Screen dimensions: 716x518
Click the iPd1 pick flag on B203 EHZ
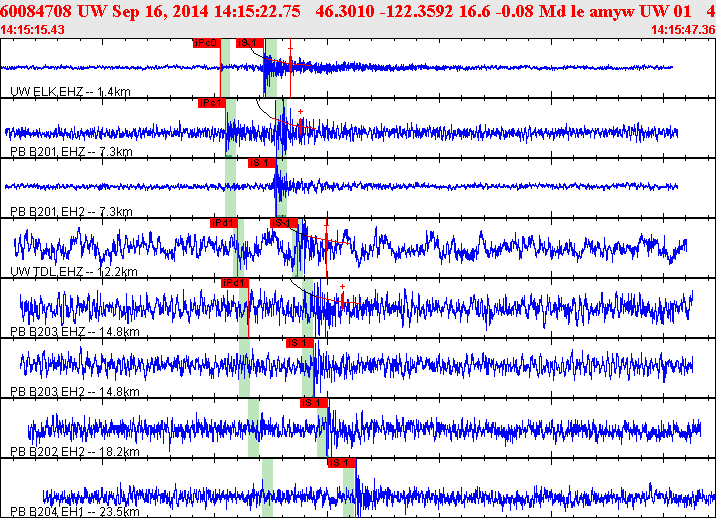pos(234,283)
